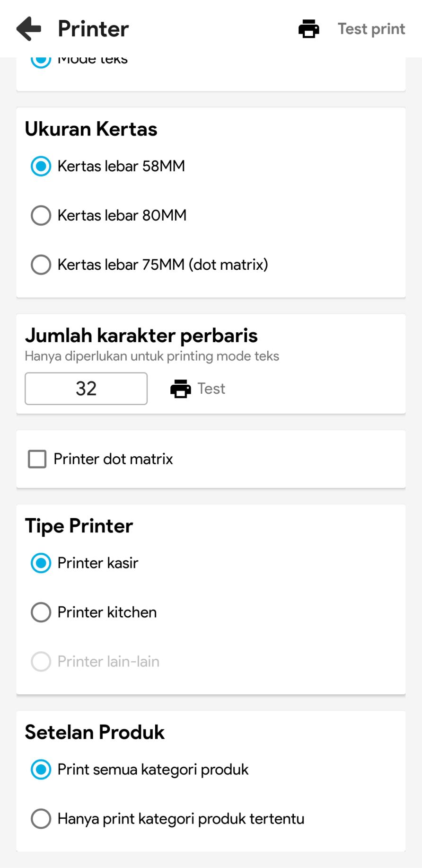
Task: Tap the Test label button
Action: coord(211,389)
